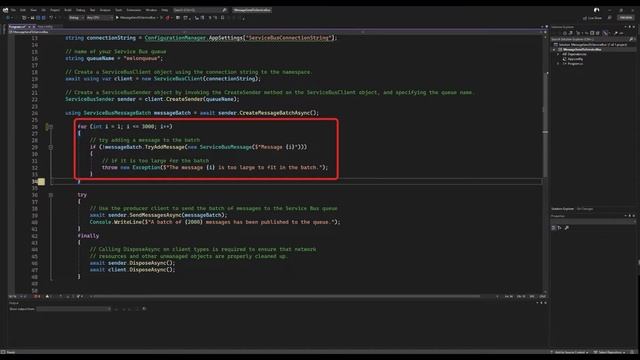Collapse the for loop code block
This screenshot has width=640, height=360.
coord(51,127)
